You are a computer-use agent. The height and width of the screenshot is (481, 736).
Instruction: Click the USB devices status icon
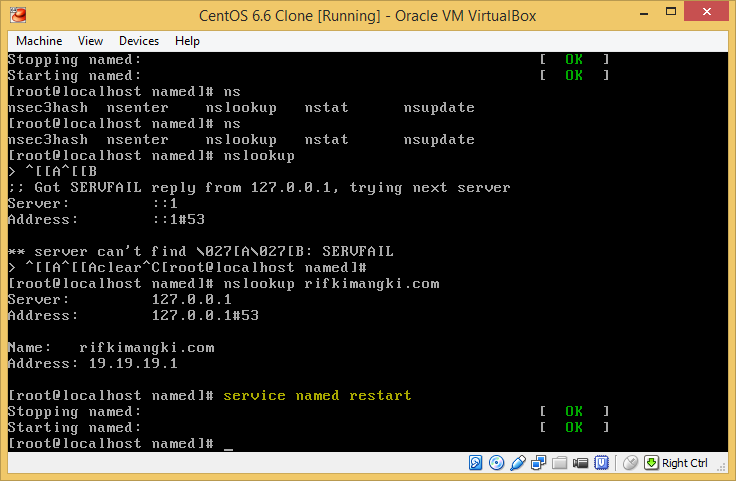[x=517, y=463]
